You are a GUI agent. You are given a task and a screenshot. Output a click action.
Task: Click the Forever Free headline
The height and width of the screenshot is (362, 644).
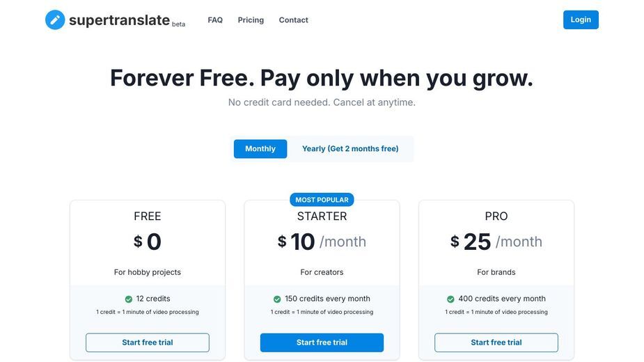tap(322, 78)
